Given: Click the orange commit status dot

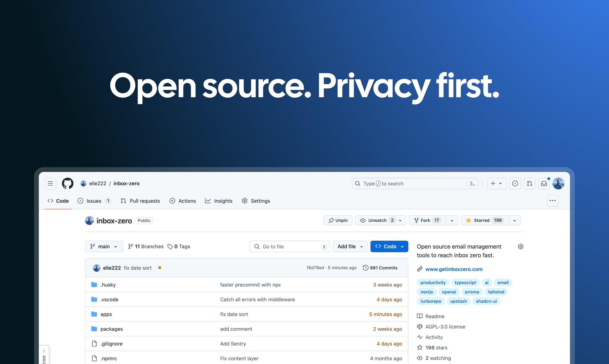Looking at the screenshot, I should (x=160, y=268).
